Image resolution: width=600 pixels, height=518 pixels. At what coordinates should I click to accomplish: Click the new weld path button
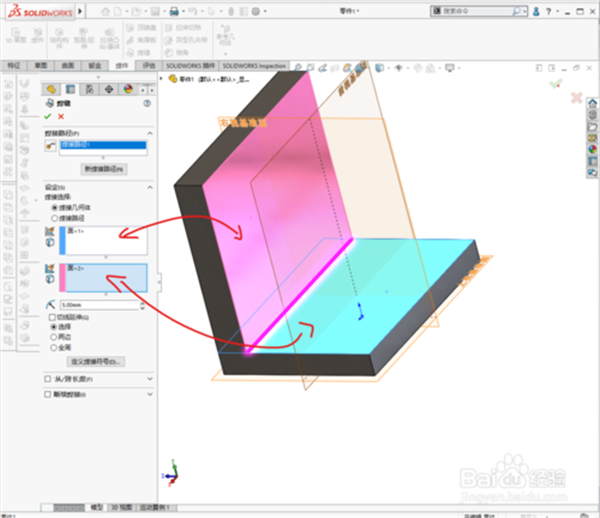pos(104,169)
